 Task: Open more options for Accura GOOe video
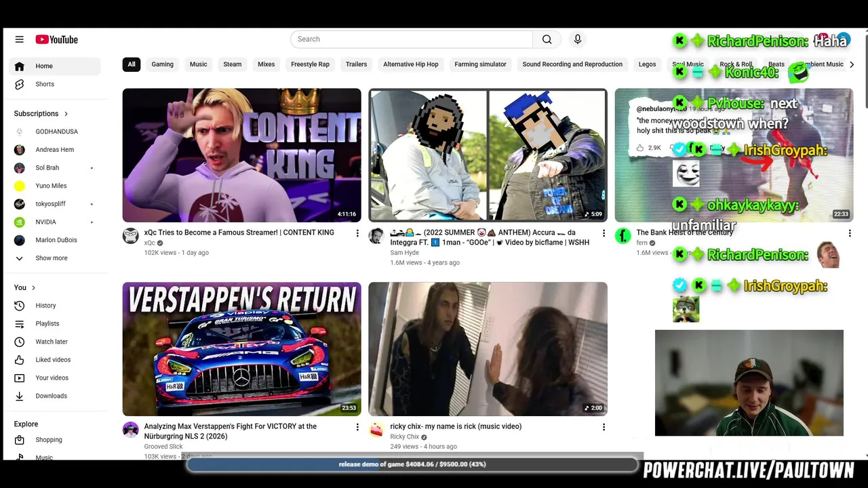(604, 233)
